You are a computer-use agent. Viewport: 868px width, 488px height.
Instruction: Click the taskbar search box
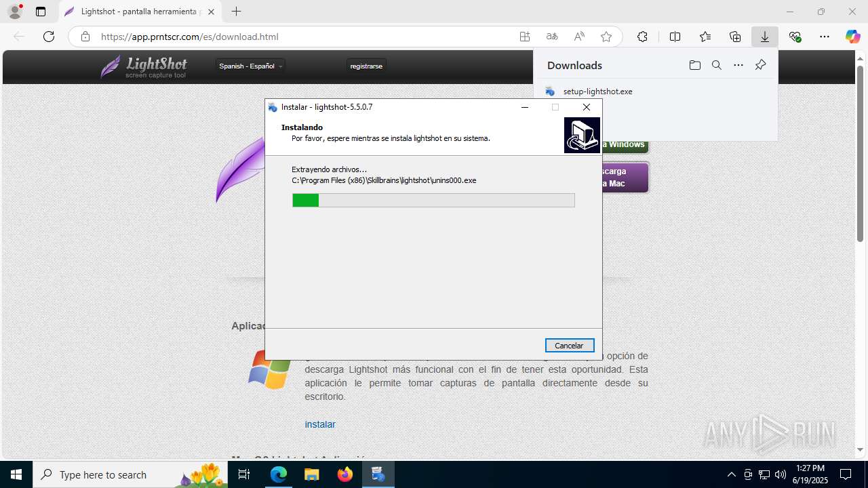coord(130,474)
